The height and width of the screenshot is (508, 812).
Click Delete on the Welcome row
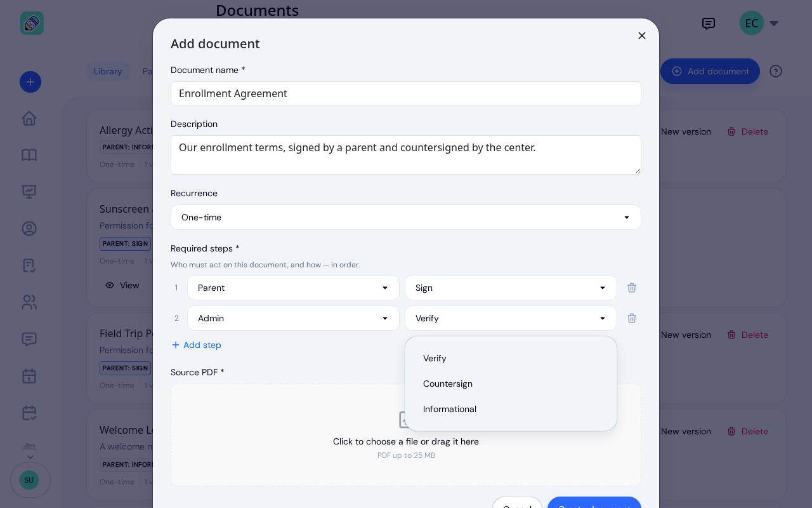click(x=747, y=431)
